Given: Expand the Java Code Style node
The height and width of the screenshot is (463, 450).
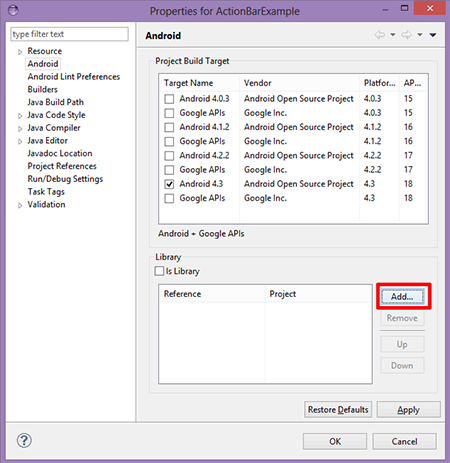Looking at the screenshot, I should point(20,116).
